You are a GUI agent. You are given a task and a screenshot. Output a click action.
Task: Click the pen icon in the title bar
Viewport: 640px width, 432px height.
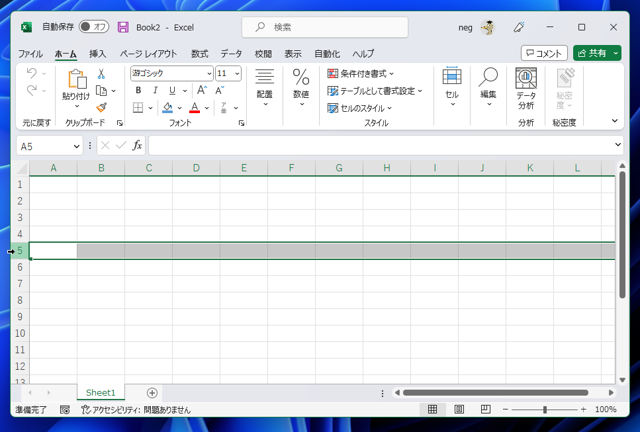pos(519,27)
